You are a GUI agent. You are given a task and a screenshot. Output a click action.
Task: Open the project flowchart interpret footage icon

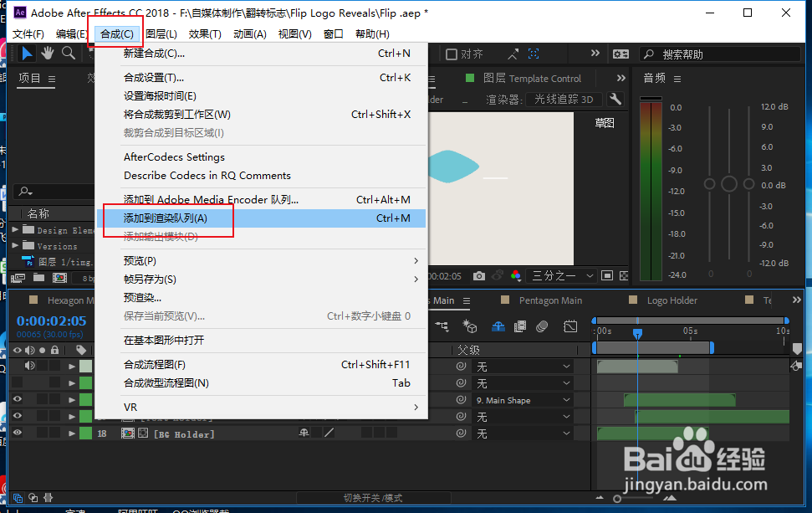[x=18, y=279]
